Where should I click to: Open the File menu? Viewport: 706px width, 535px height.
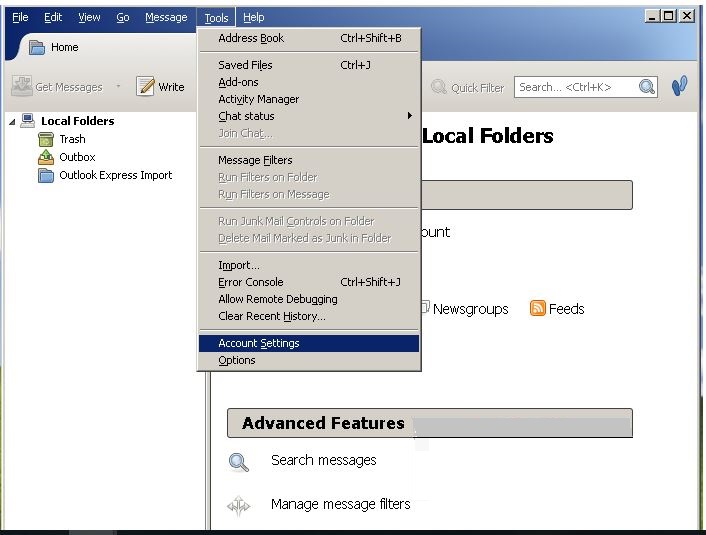coord(20,17)
